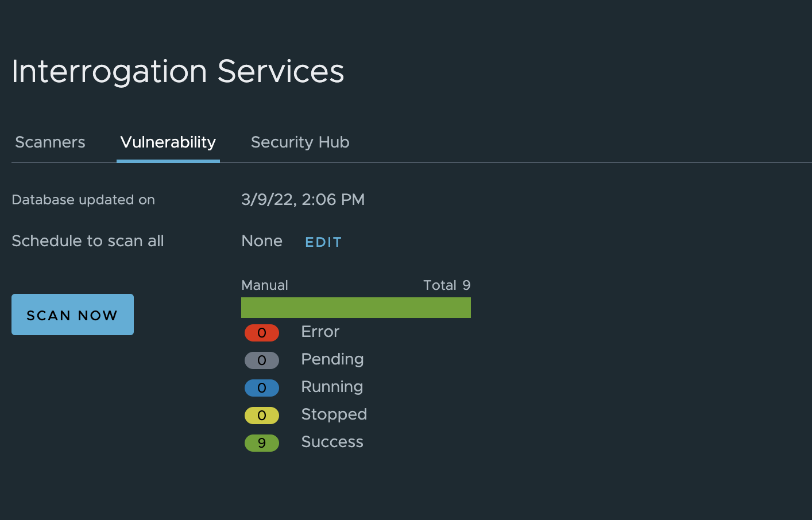Screen dimensions: 812x520
Task: Click the yellow Stopped status badge
Action: 262,416
